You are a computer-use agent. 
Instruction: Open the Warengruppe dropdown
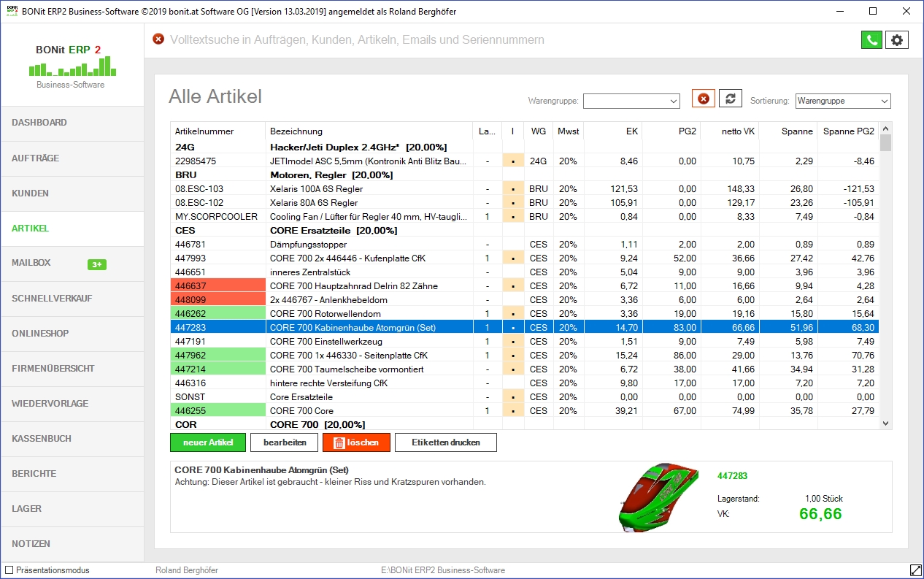(x=632, y=101)
